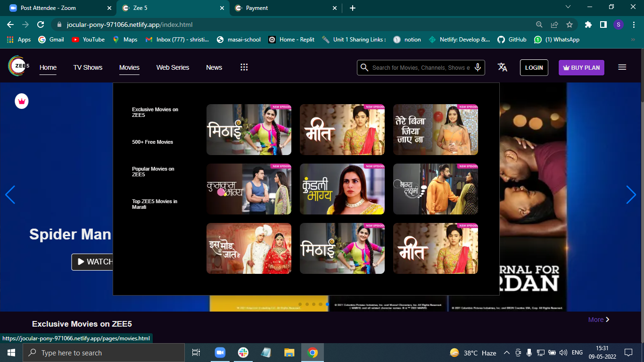The width and height of the screenshot is (644, 362).
Task: Open the language translate icon
Action: 503,67
